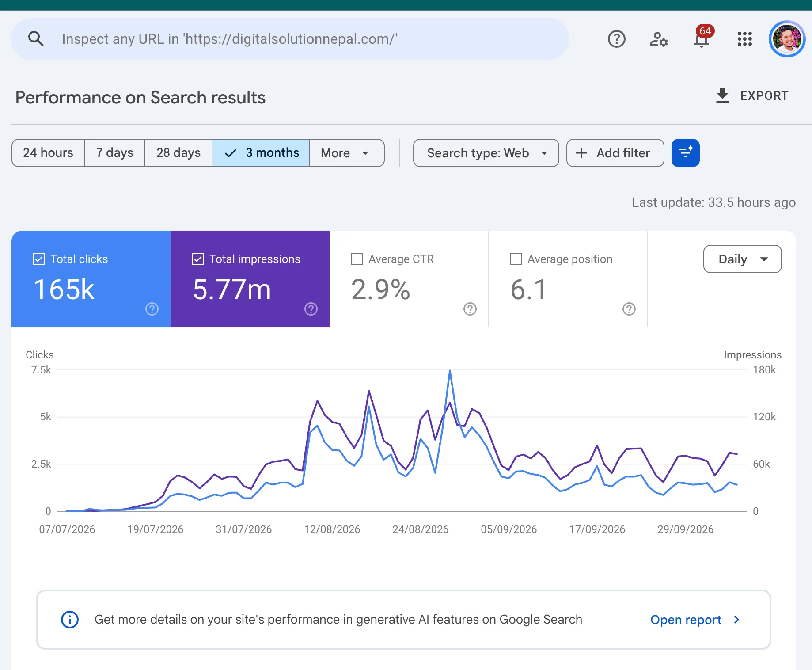The height and width of the screenshot is (670, 812).
Task: Click chevron arrow beside Open report
Action: pos(736,620)
